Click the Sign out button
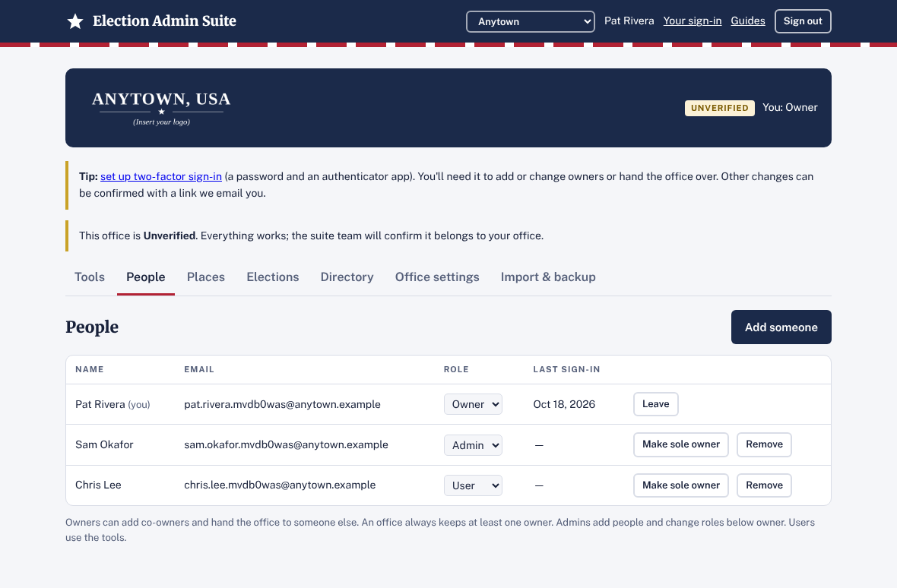 [x=803, y=21]
